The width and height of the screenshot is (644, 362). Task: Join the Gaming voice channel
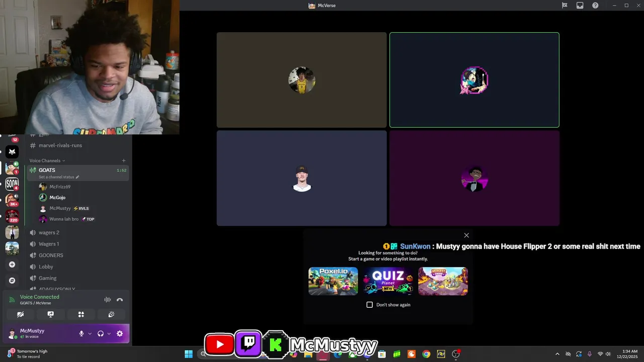pyautogui.click(x=78, y=278)
